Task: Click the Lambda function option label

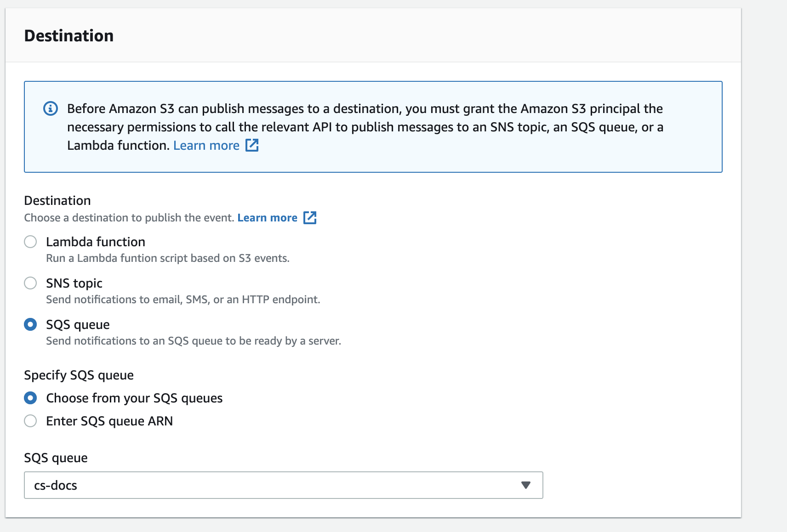Action: [96, 242]
